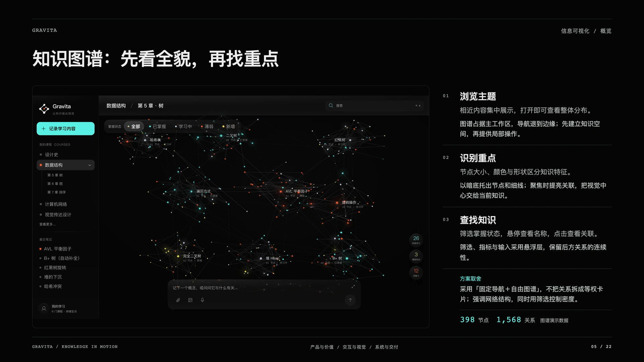Viewport: 644px width, 362px height.
Task: Click the microphone voice input icon
Action: click(203, 300)
